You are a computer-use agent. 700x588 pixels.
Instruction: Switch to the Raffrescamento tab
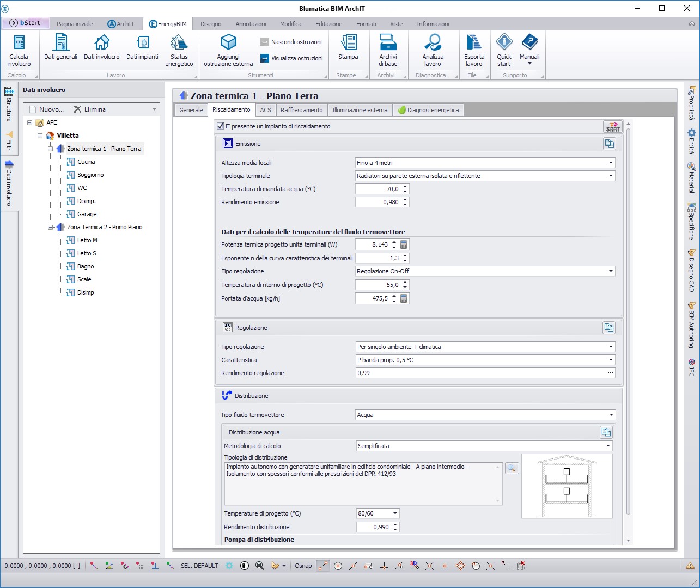point(301,110)
